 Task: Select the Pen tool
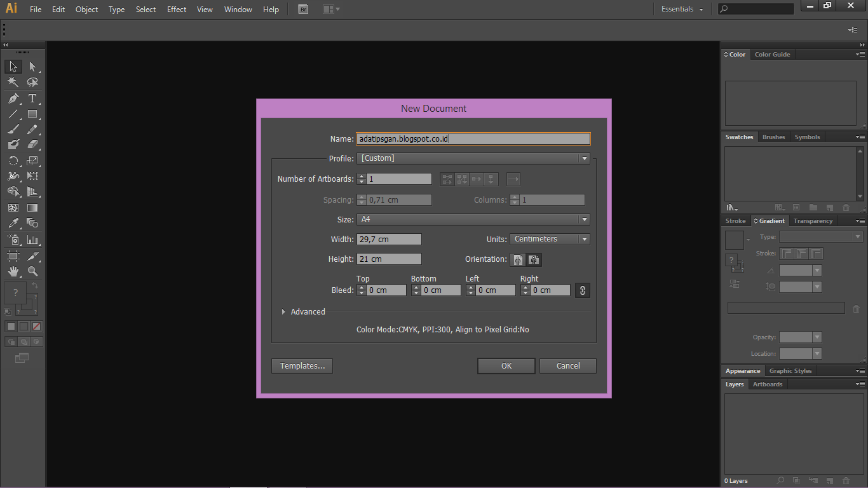tap(13, 98)
